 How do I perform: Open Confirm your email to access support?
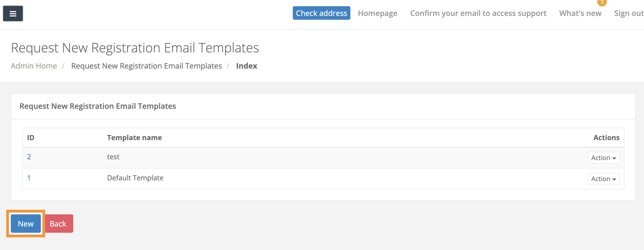click(x=478, y=13)
